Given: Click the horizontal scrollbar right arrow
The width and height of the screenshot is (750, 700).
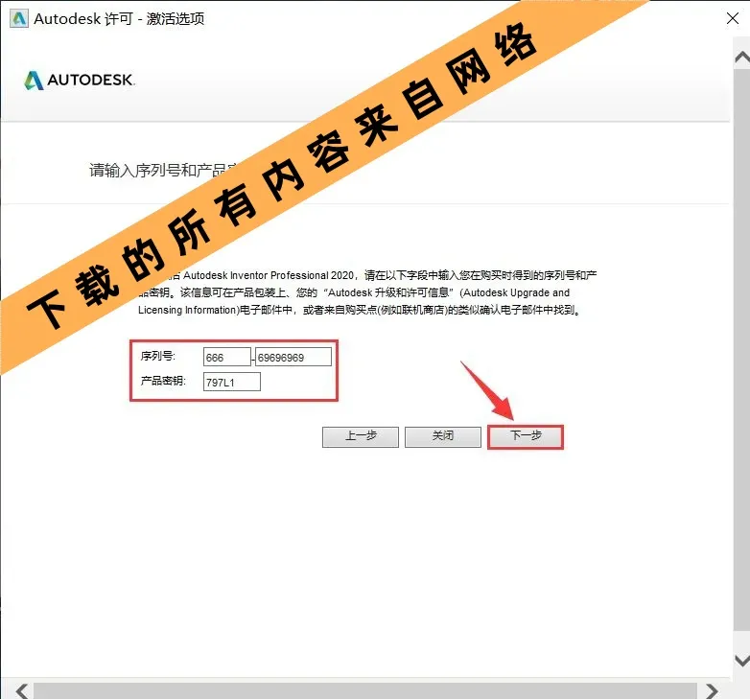Looking at the screenshot, I should pos(712,691).
